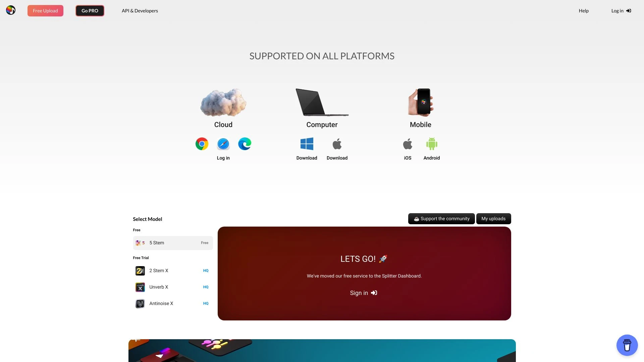Select the 5 Stem free model option
Image resolution: width=644 pixels, height=362 pixels.
coord(172,243)
